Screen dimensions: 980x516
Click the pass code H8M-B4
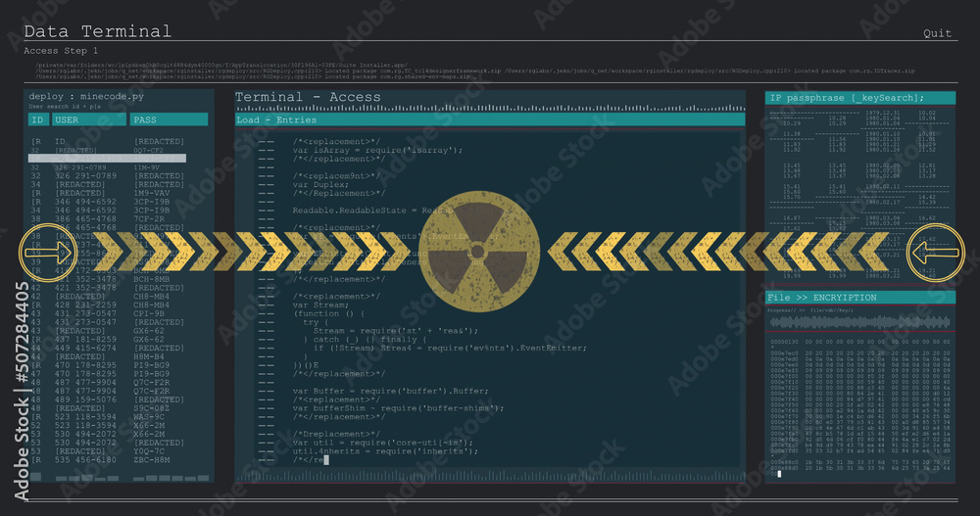[149, 356]
